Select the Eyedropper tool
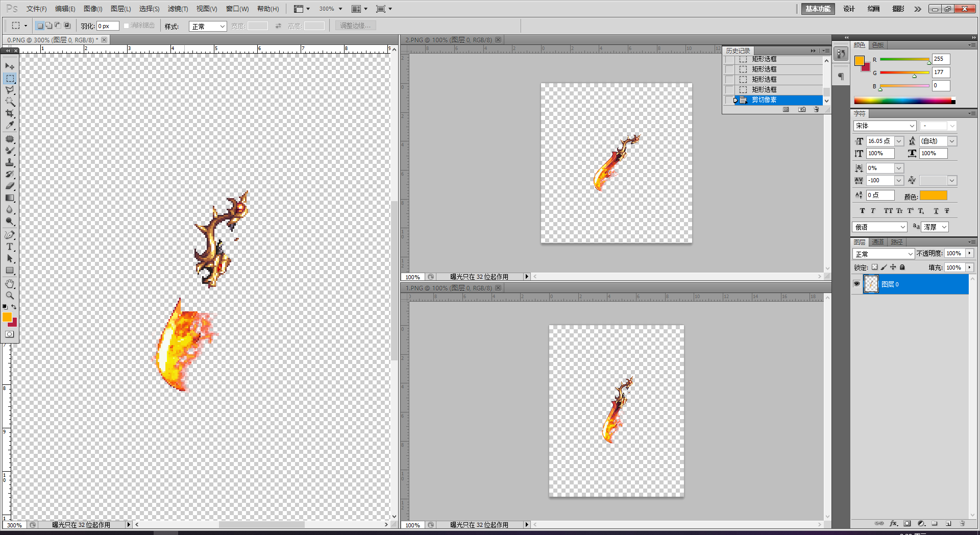The height and width of the screenshot is (535, 980). click(x=10, y=126)
